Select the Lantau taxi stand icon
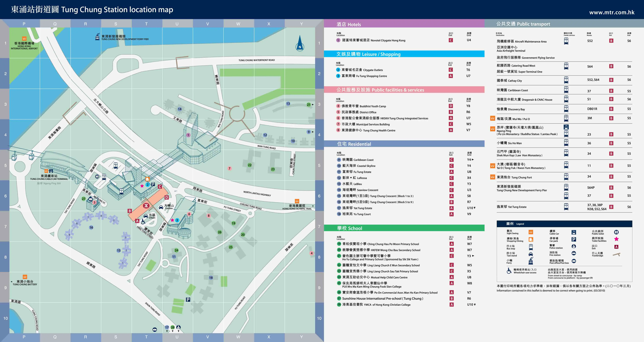644x342 pixels. 161,207
